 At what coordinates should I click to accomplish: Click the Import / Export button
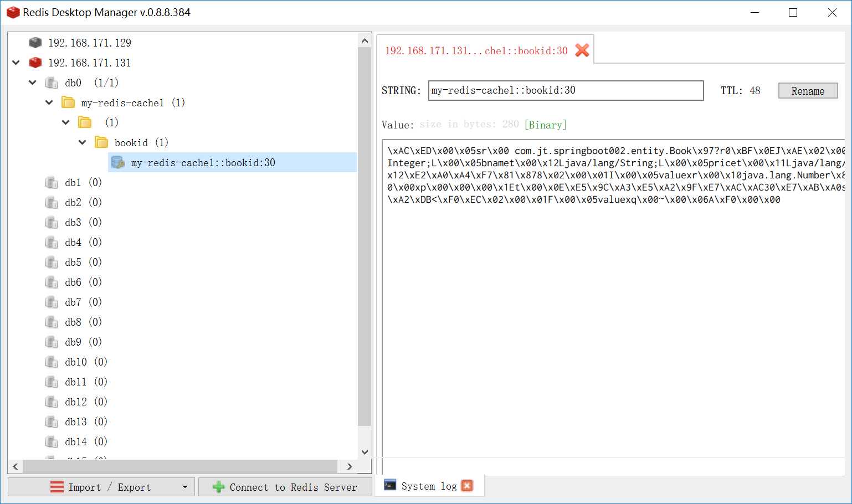pyautogui.click(x=101, y=487)
